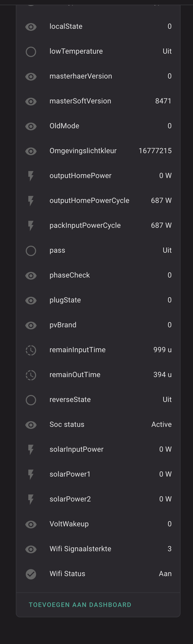Click the flash icon beside solarPower1
The height and width of the screenshot is (644, 193).
(31, 475)
